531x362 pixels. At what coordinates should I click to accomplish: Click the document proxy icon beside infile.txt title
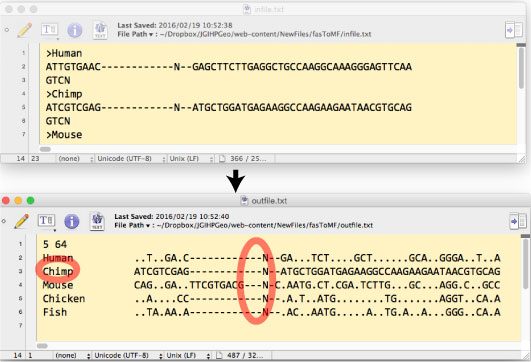[247, 9]
